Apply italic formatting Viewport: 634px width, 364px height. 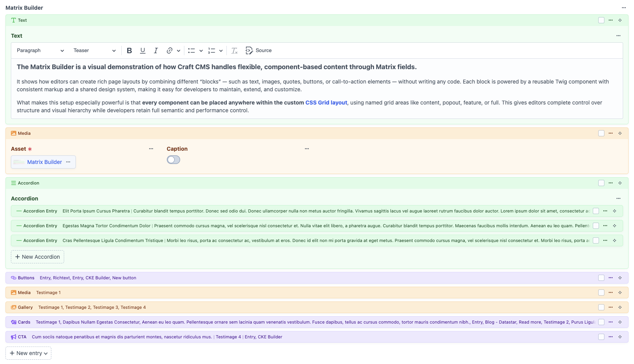(156, 51)
